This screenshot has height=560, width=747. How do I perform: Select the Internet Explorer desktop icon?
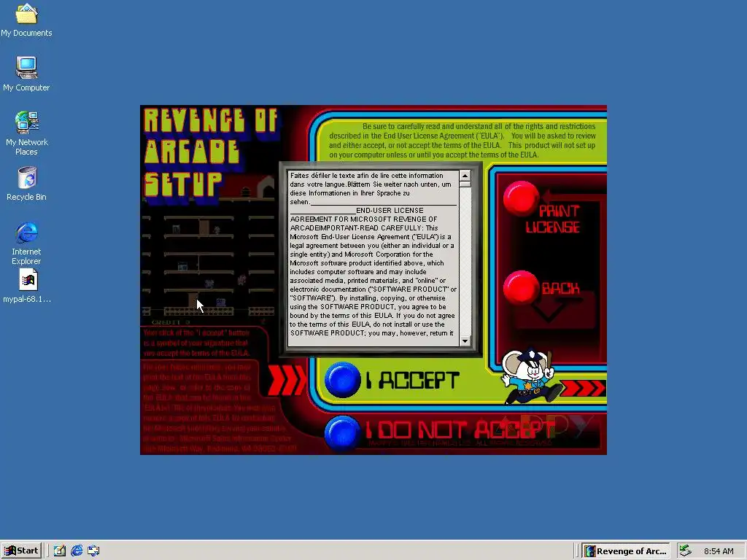(x=27, y=244)
